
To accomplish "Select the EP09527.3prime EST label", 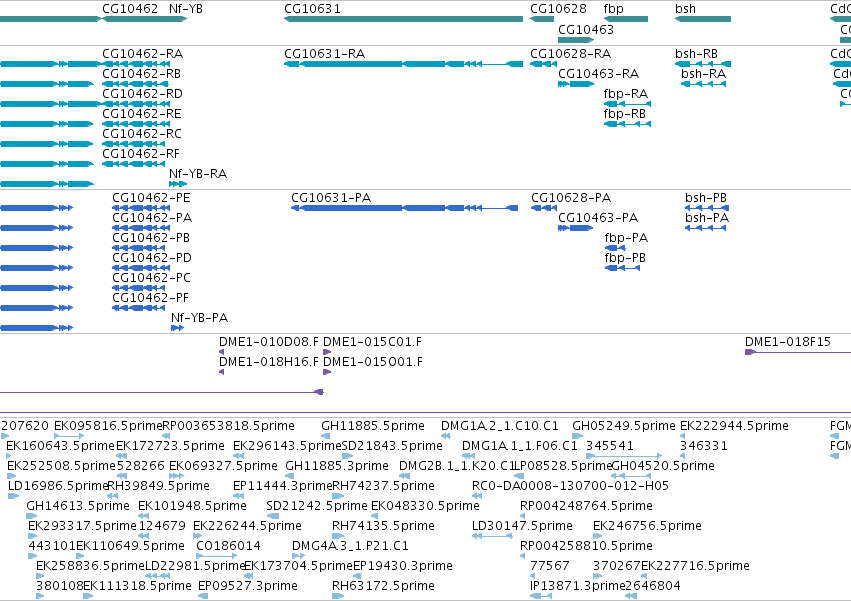I will coord(247,586).
